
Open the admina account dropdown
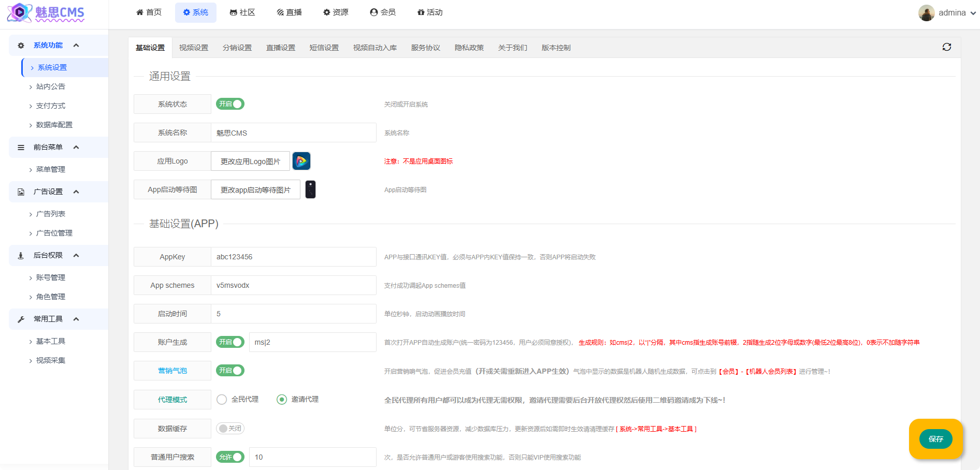pos(952,12)
